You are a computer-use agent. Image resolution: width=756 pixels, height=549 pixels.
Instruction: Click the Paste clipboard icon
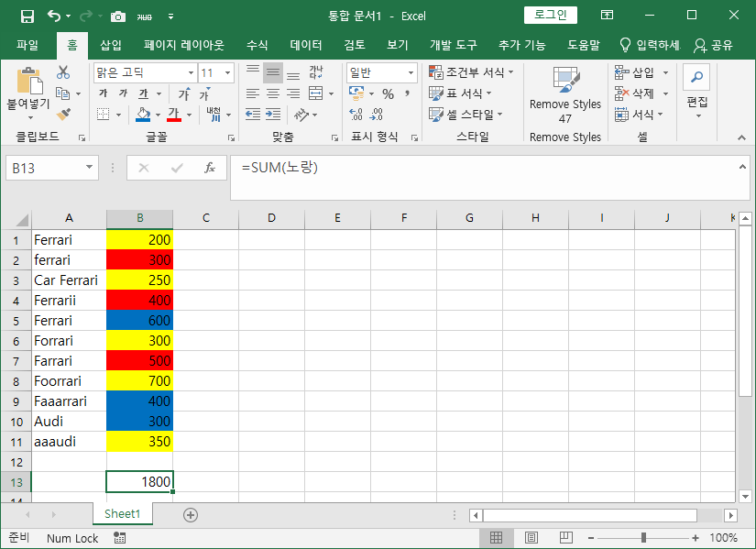(29, 81)
